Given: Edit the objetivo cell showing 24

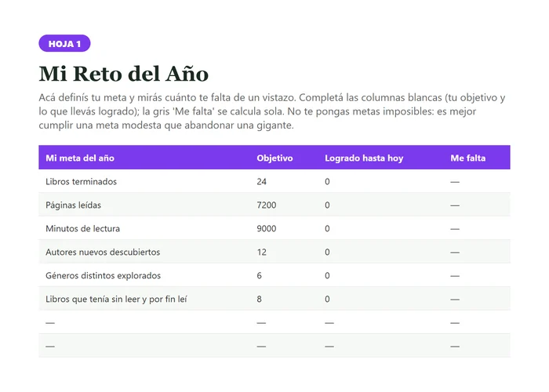Looking at the screenshot, I should click(x=261, y=182).
